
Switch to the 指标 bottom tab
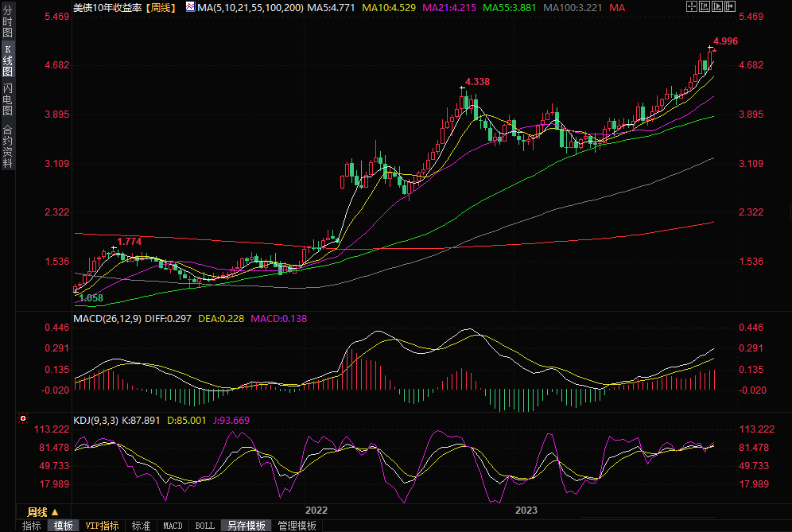(x=32, y=526)
